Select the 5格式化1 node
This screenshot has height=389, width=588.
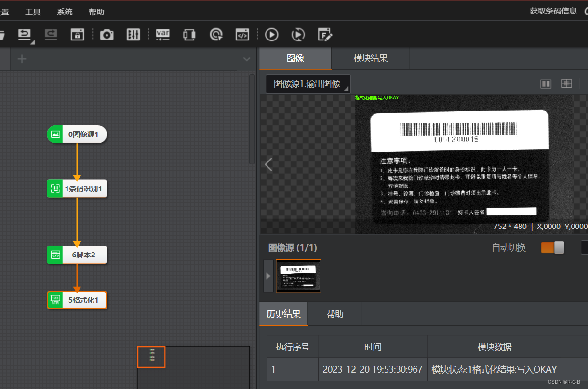pos(77,300)
